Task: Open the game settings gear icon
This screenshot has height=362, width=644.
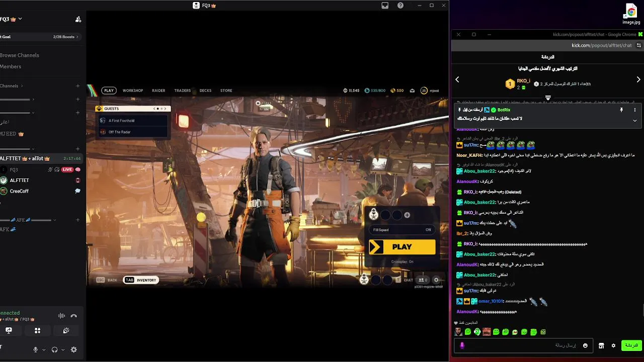Action: coord(436,280)
